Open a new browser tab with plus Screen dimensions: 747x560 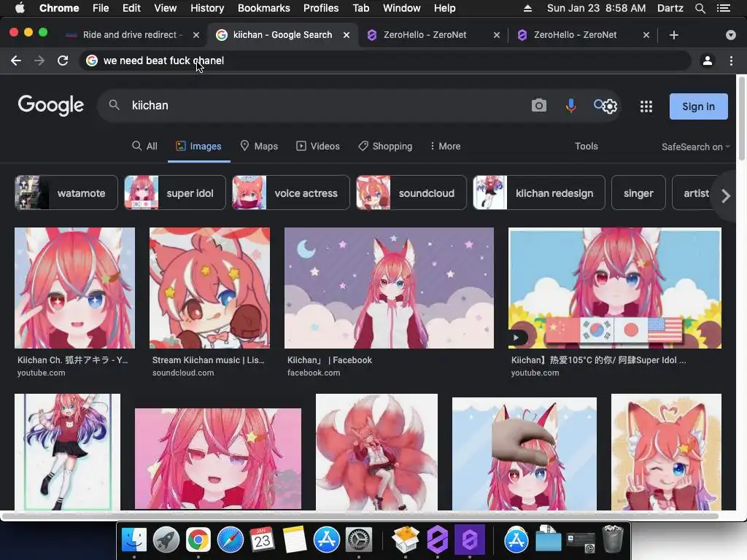(x=673, y=35)
